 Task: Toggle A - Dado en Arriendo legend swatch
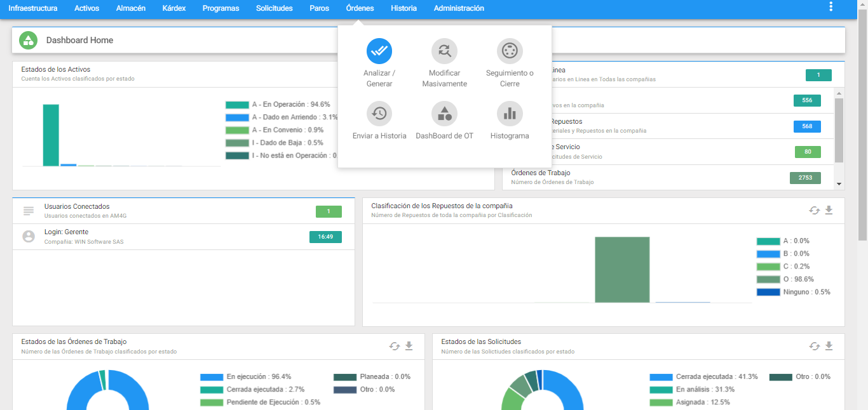pyautogui.click(x=237, y=117)
